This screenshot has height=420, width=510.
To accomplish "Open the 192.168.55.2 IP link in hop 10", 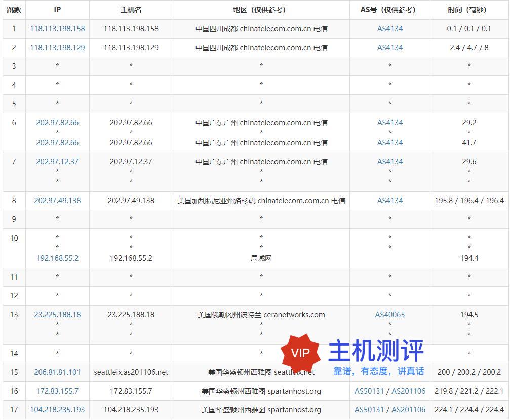I will (x=57, y=258).
